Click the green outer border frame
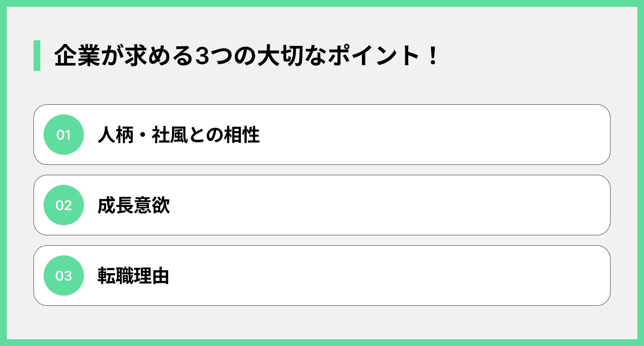 [322, 3]
